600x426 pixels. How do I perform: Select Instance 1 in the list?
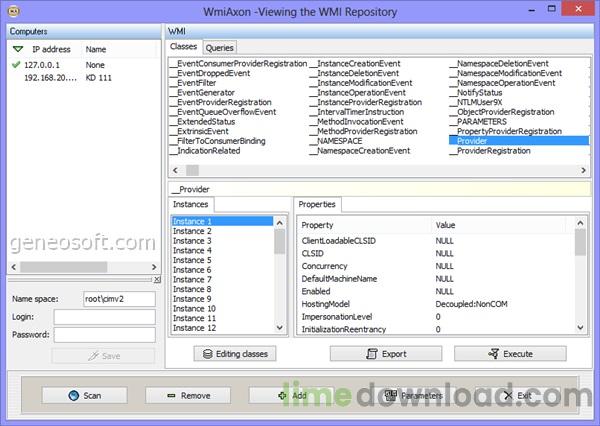pyautogui.click(x=222, y=221)
